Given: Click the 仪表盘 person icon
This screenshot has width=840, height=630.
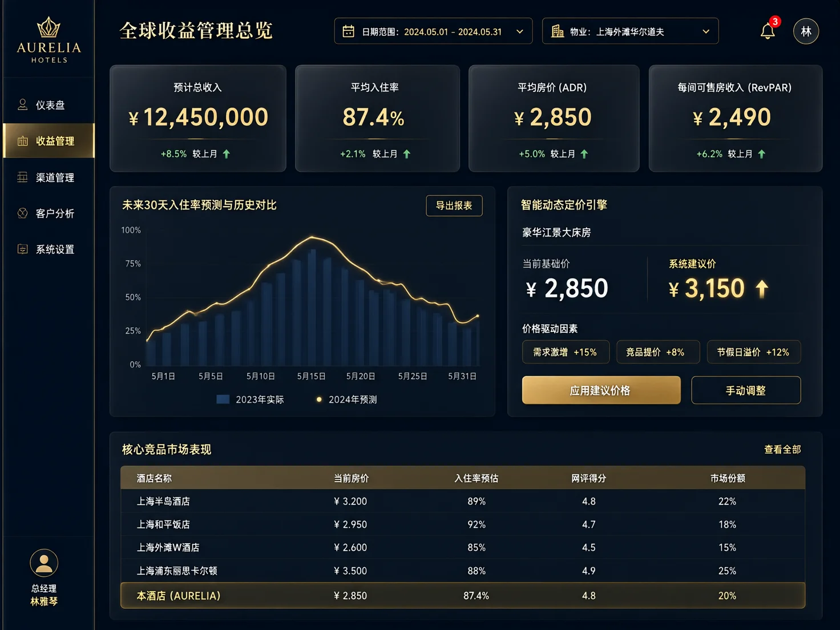Looking at the screenshot, I should (x=23, y=105).
